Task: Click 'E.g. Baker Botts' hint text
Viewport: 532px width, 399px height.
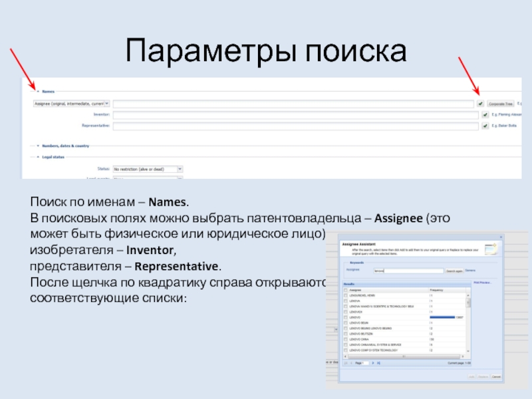Action: 504,126
